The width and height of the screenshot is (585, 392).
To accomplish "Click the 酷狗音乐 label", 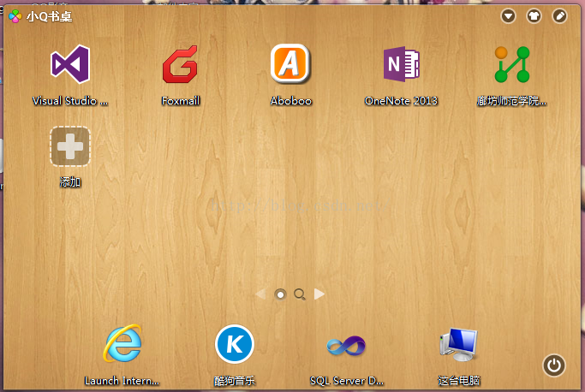I will (235, 381).
